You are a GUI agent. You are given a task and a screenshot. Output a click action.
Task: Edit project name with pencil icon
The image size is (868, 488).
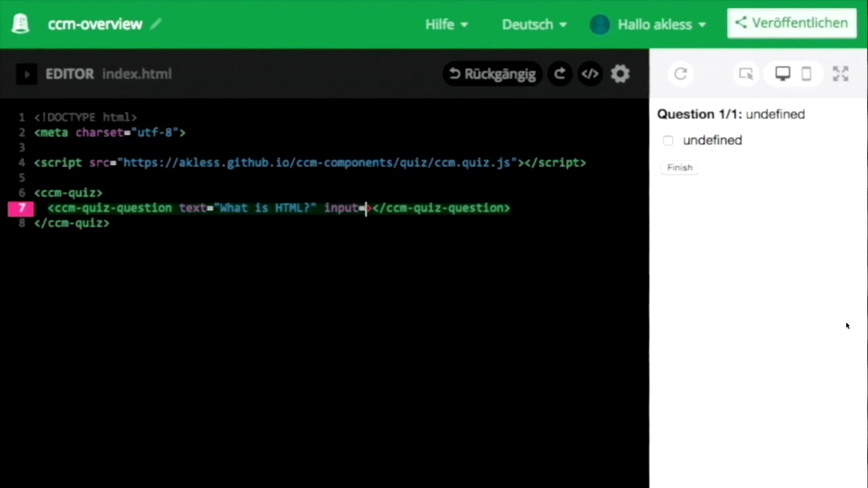pos(156,23)
